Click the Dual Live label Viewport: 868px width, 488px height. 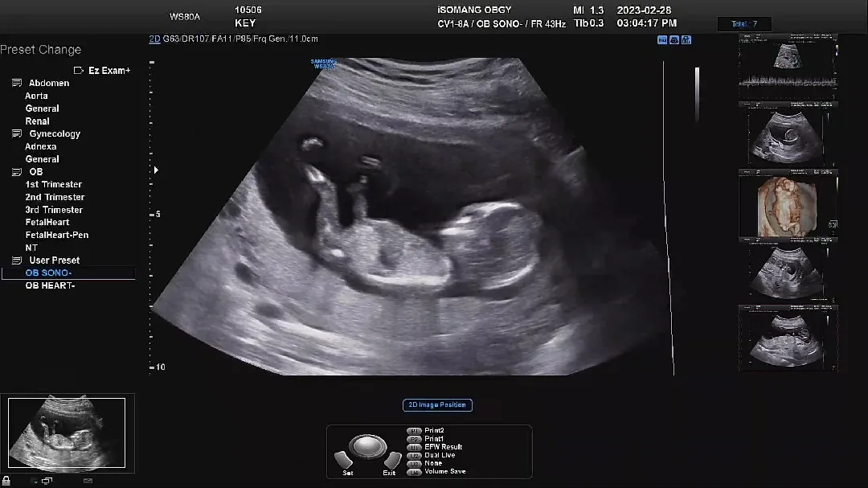[440, 455]
